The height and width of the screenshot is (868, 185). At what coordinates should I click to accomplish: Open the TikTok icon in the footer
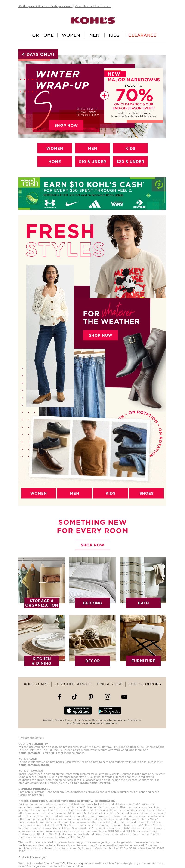point(74,697)
